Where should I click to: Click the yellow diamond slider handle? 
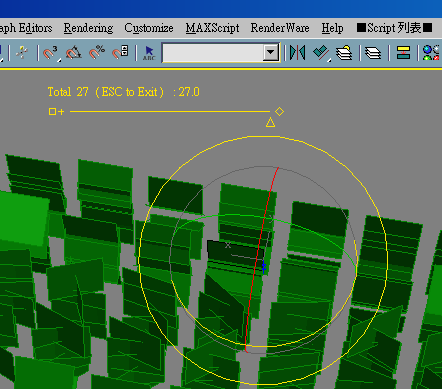pos(279,112)
